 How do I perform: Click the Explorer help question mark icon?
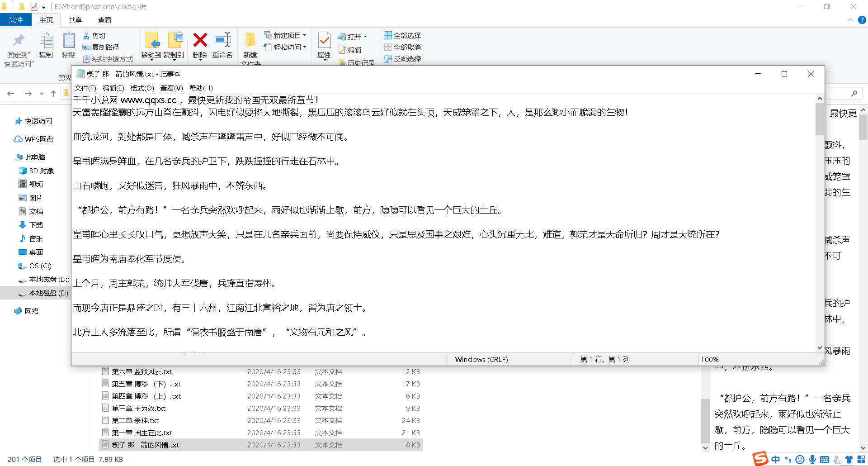[x=862, y=20]
